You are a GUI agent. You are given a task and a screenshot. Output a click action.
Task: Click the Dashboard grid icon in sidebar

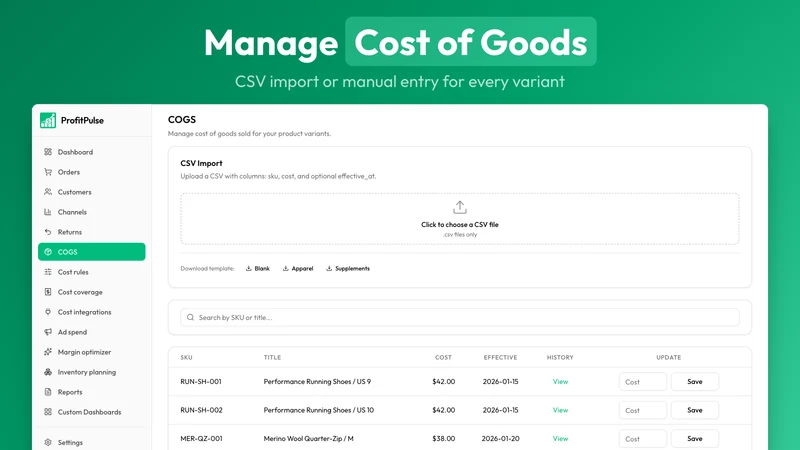[x=48, y=152]
